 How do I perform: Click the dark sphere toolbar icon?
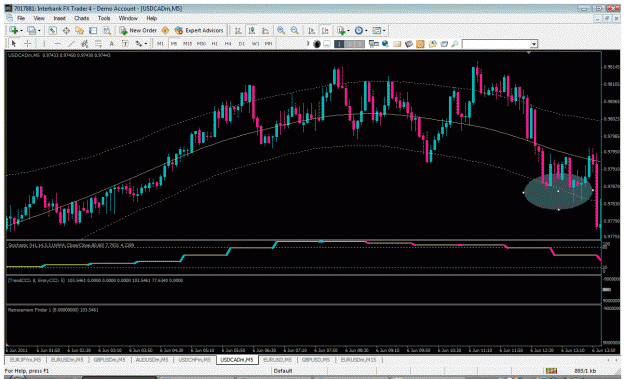coord(317,44)
